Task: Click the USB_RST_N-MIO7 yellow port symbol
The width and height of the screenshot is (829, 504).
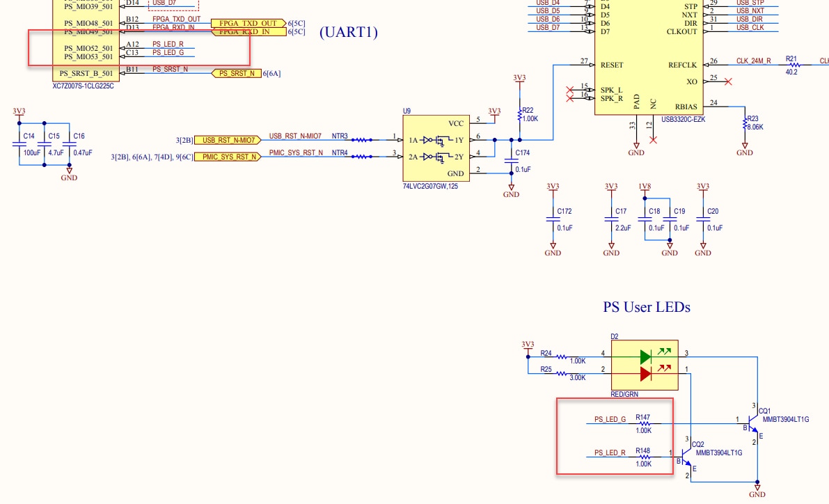Action: pos(228,140)
